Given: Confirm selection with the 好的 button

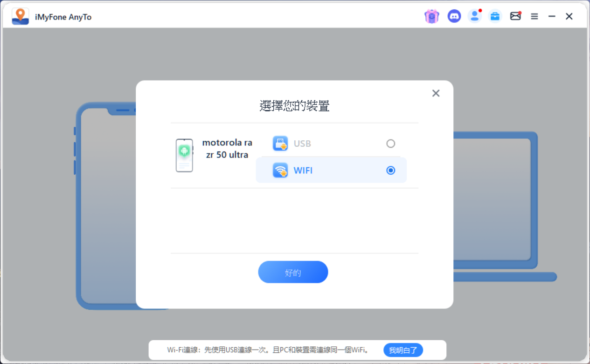Looking at the screenshot, I should (x=293, y=272).
